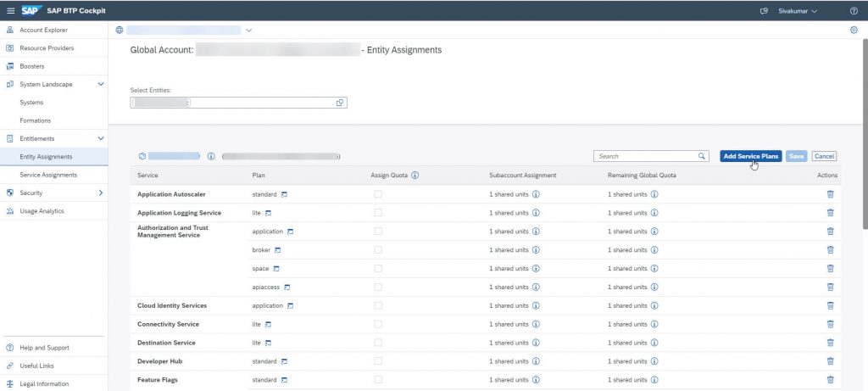Open the hamburger navigation menu icon
868x391 pixels.
10,10
